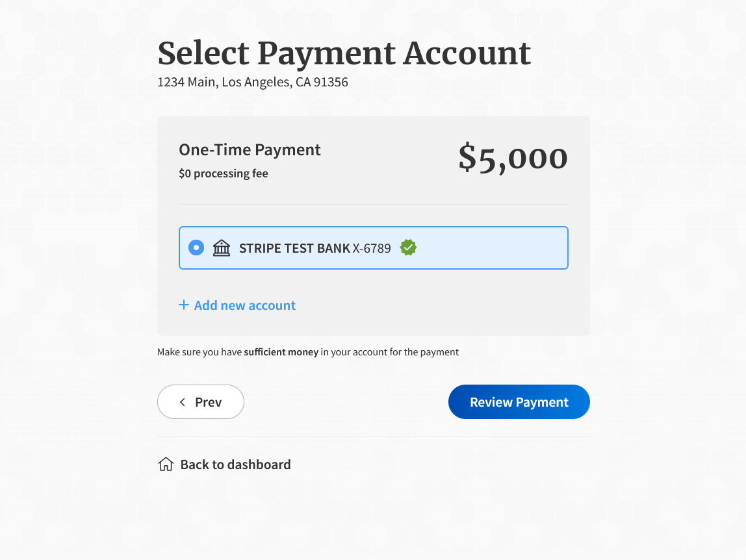Click the STRIPE TEST BANK account name

pos(294,248)
